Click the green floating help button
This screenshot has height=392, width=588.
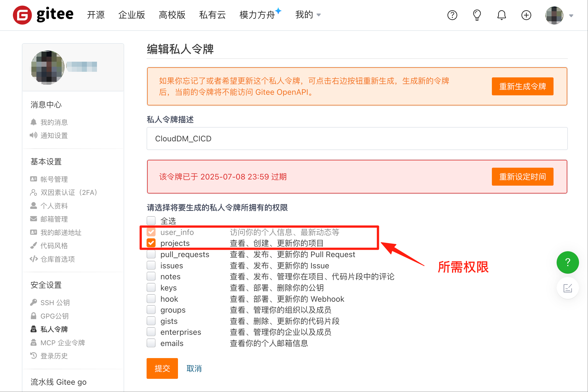568,262
